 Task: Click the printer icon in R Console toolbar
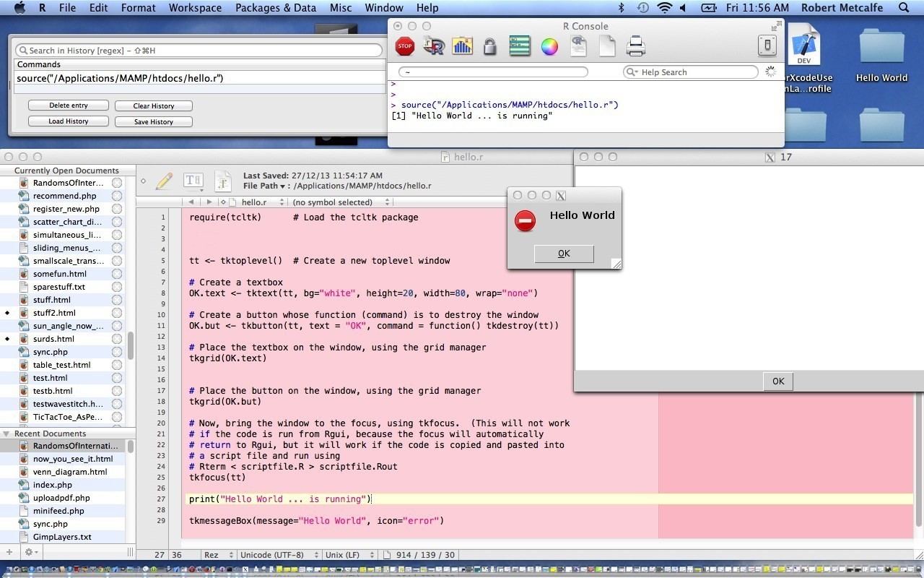636,46
